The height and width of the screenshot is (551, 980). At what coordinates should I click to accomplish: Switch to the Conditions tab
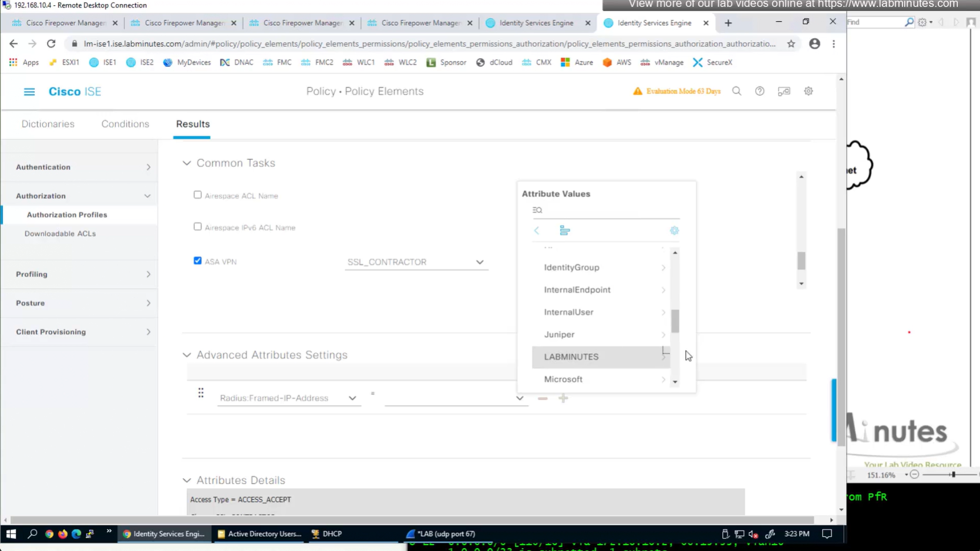[x=125, y=124]
